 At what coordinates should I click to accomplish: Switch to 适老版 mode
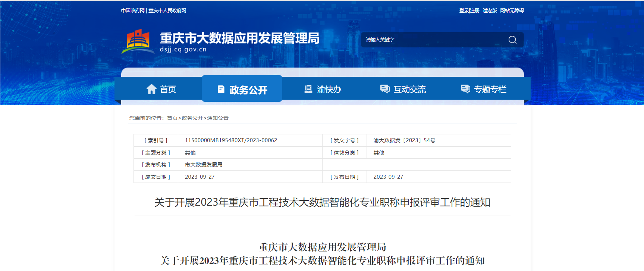coord(490,10)
